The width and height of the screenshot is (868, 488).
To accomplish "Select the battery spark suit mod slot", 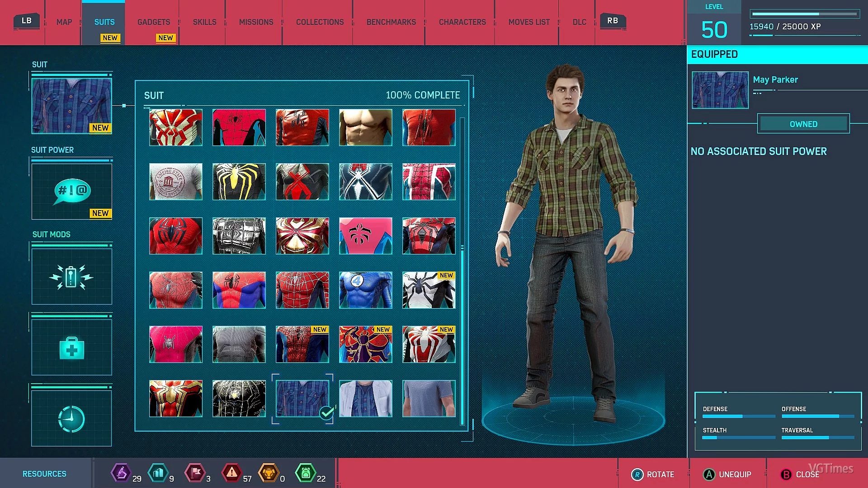I will 71,277.
